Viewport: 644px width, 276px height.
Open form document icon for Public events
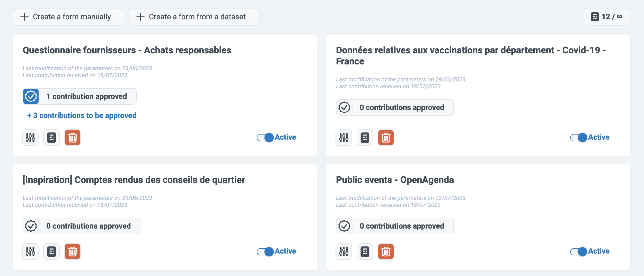[x=365, y=252]
